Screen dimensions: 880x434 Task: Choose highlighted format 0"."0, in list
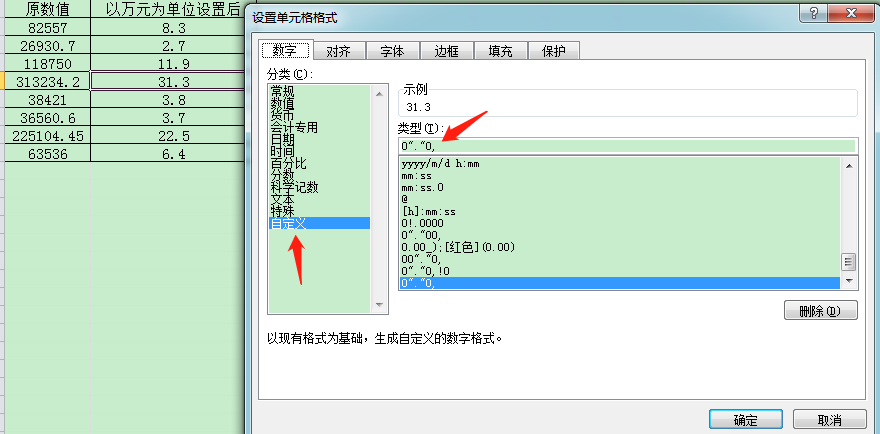620,283
